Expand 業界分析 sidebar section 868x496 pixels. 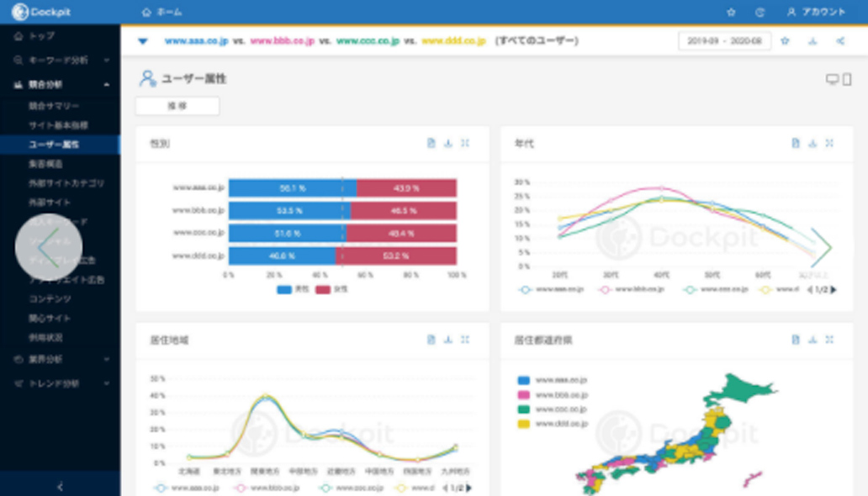pyautogui.click(x=60, y=359)
